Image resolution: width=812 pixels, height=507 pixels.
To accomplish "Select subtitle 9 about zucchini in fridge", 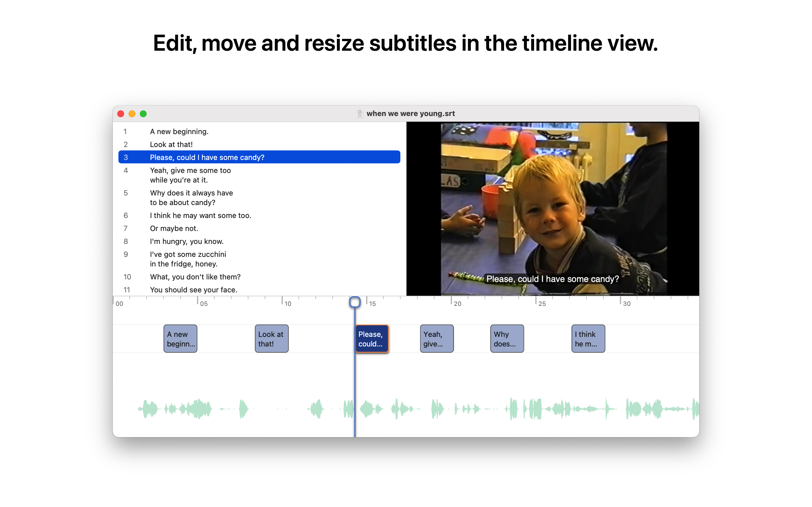I will 188,259.
